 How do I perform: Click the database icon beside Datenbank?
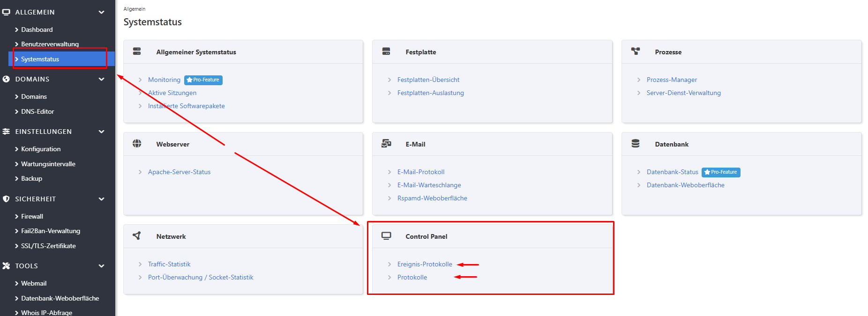pyautogui.click(x=636, y=144)
